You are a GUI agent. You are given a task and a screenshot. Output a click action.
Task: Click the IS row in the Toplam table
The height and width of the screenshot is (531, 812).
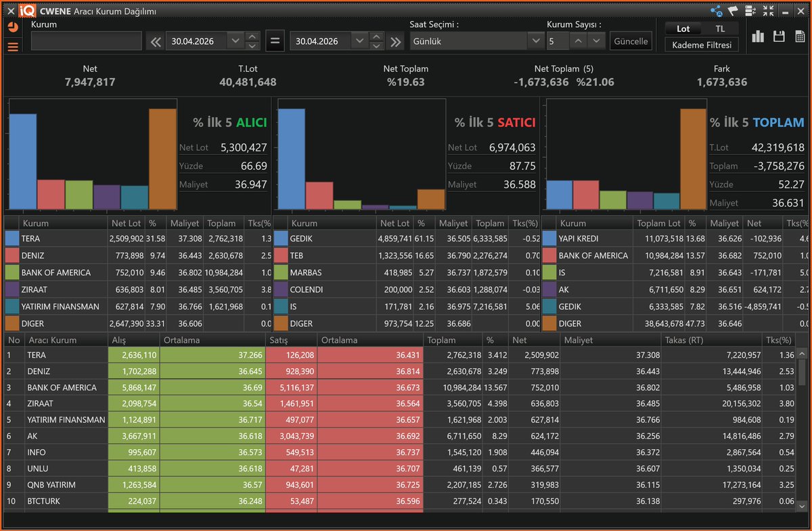click(675, 273)
